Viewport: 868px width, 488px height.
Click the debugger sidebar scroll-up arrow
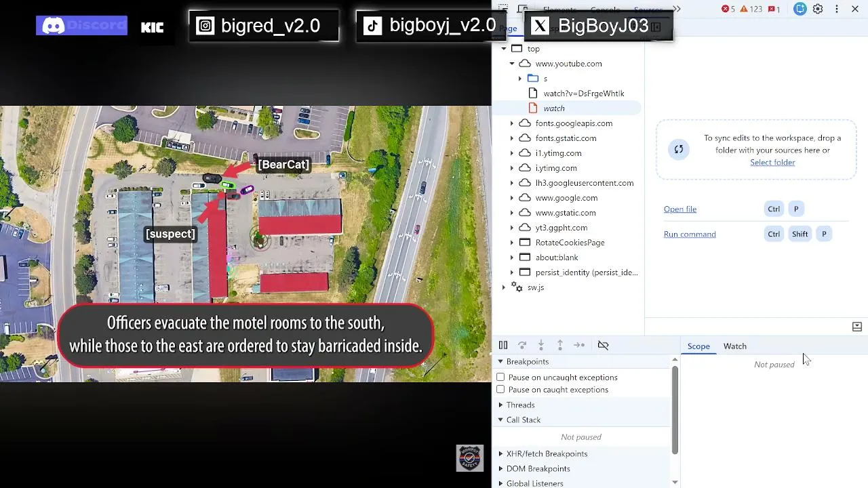[675, 359]
